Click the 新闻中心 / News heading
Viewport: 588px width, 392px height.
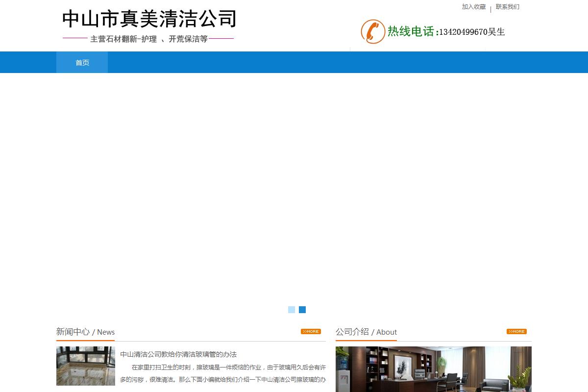pos(85,332)
